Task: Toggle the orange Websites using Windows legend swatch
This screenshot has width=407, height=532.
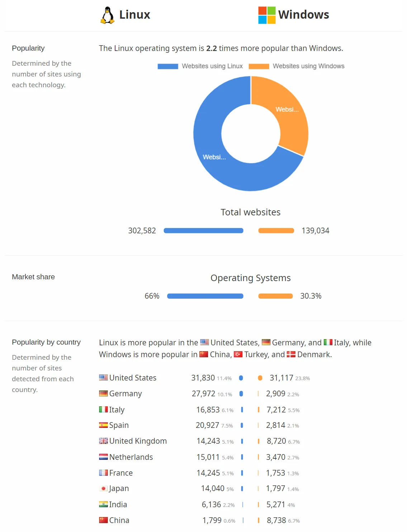Action: click(x=259, y=66)
